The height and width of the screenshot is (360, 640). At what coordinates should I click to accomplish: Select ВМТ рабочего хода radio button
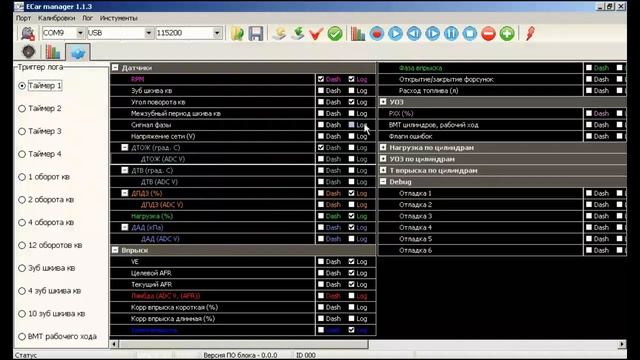tap(22, 337)
